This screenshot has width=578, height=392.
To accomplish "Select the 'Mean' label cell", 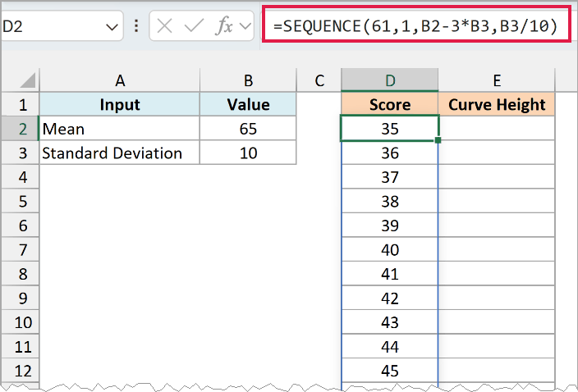I will [120, 129].
